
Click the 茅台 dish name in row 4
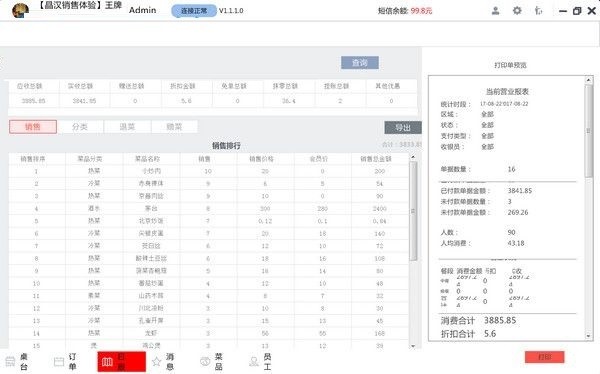click(x=151, y=209)
